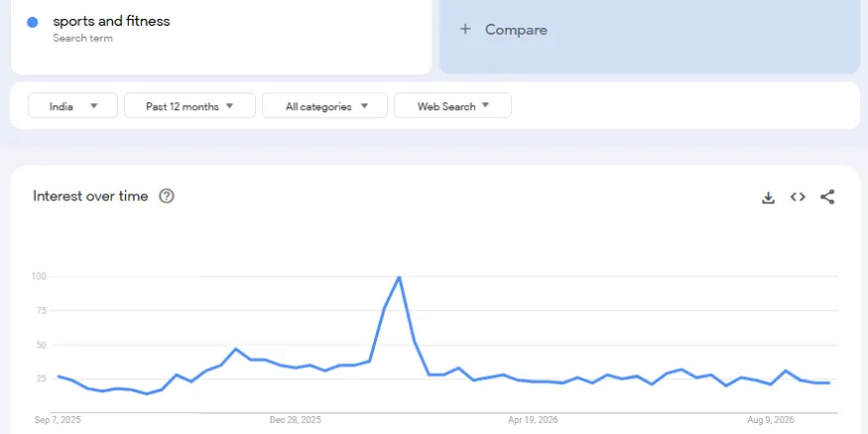
Task: Expand the Past 12 months dropdown
Action: pos(189,106)
